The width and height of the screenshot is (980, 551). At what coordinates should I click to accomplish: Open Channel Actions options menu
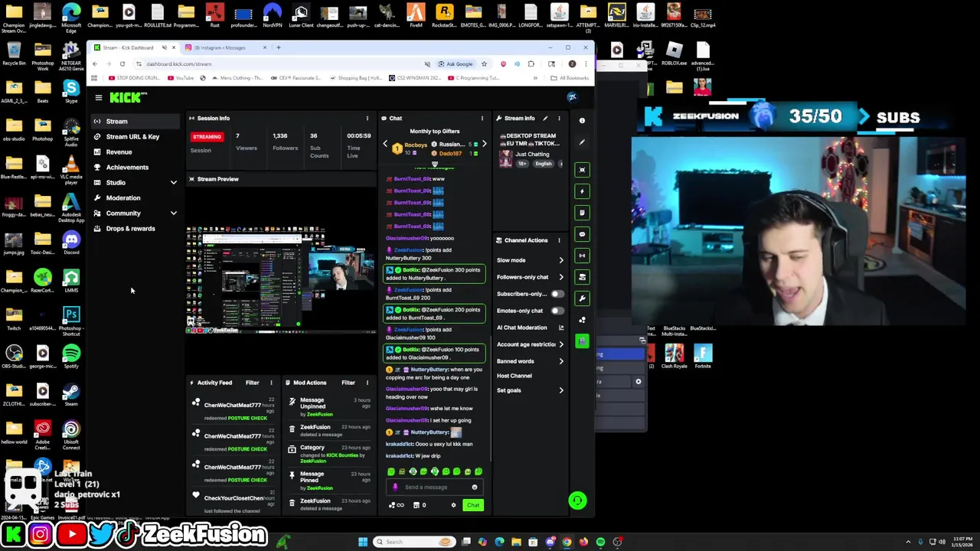click(559, 240)
